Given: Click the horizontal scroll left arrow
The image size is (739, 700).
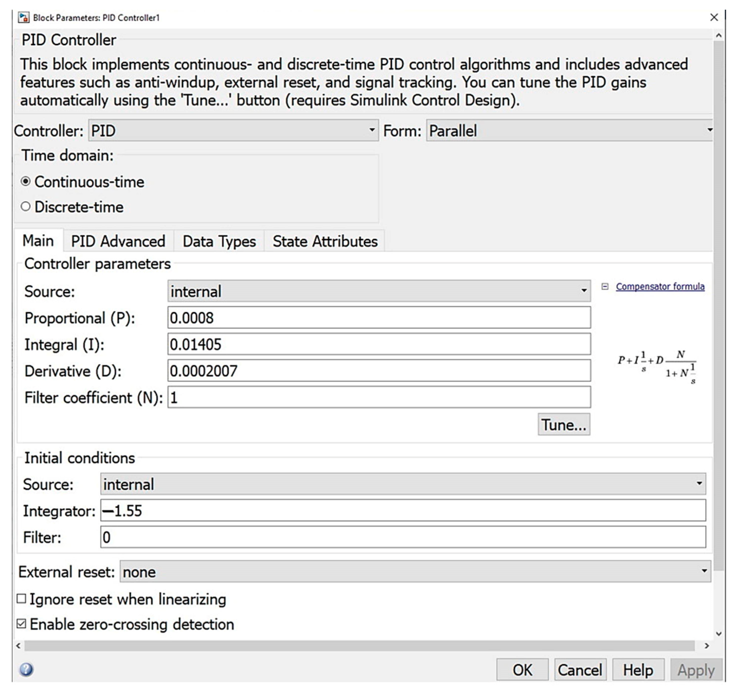Looking at the screenshot, I should coord(18,645).
